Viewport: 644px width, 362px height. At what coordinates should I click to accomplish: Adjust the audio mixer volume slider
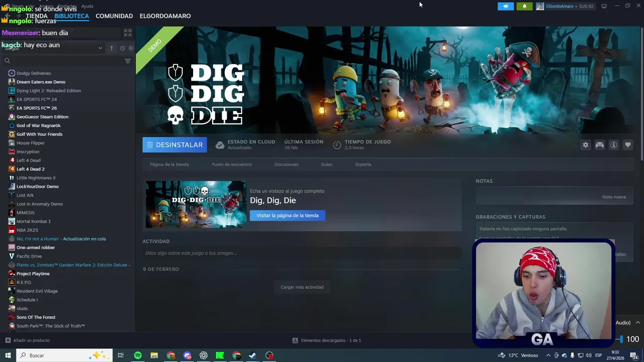click(x=621, y=339)
